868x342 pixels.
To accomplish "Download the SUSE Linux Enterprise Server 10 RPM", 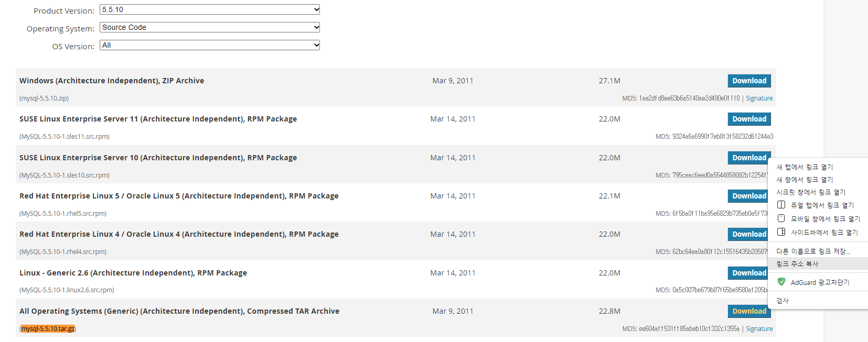I will coord(749,158).
